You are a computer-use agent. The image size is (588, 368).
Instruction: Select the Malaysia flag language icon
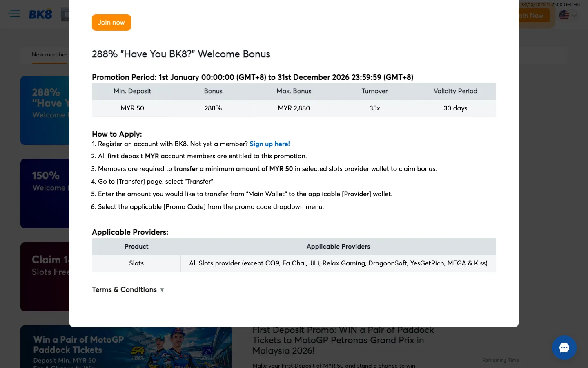pyautogui.click(x=564, y=16)
